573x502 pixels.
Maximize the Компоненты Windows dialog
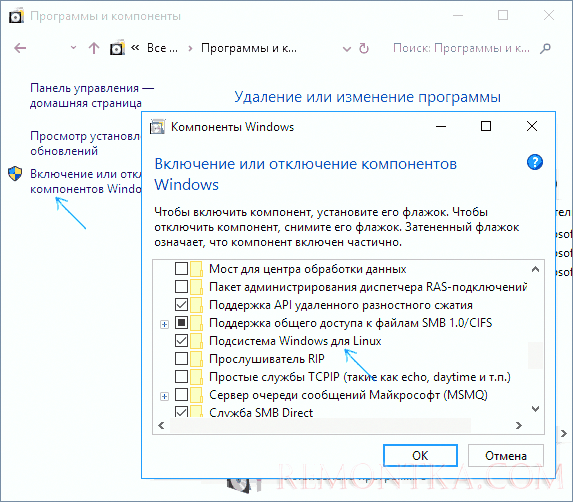click(486, 126)
